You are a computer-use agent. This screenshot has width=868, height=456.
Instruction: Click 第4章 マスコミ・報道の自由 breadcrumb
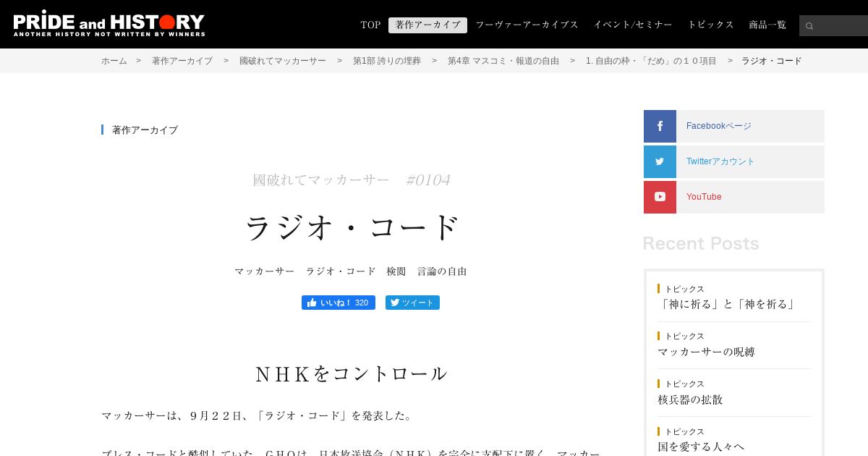503,61
